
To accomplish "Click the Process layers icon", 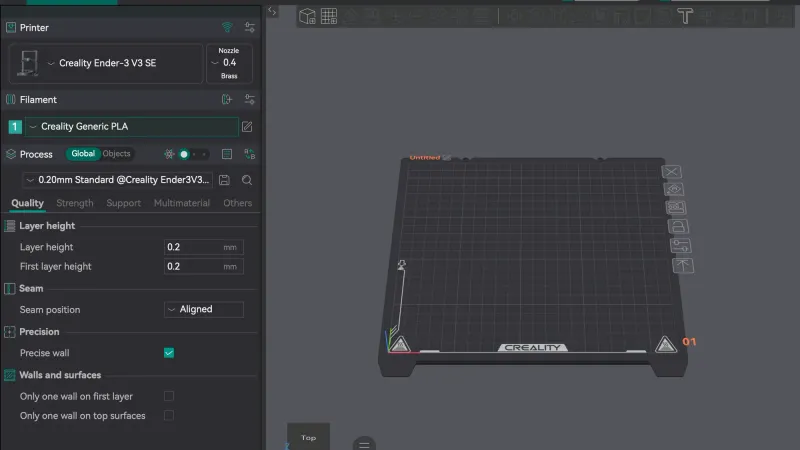I will 11,154.
